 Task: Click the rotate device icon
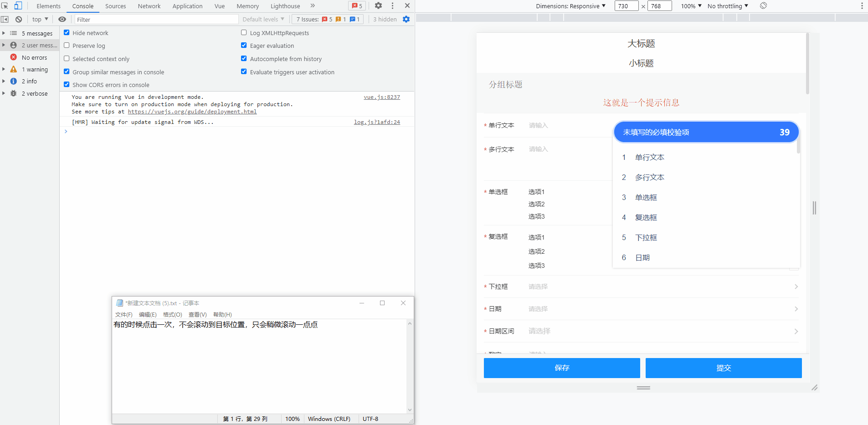click(x=763, y=6)
